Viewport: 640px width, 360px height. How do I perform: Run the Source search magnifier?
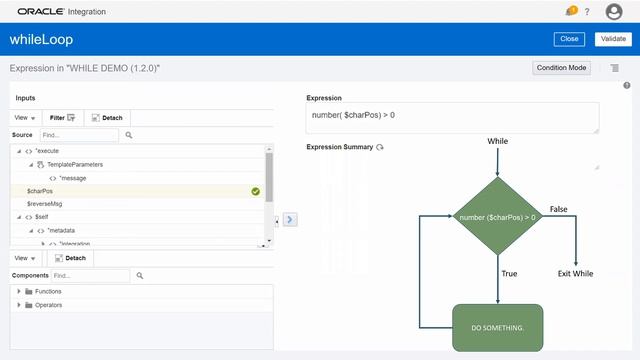point(129,135)
